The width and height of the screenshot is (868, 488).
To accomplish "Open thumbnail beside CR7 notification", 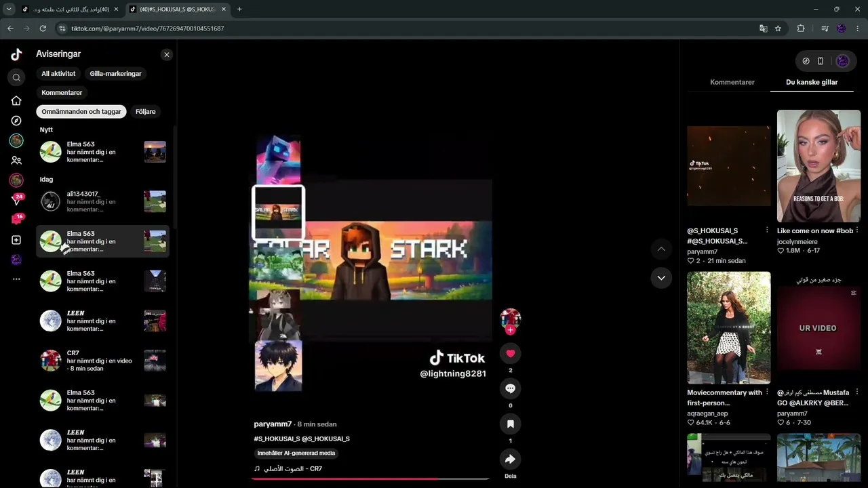I will [x=155, y=361].
